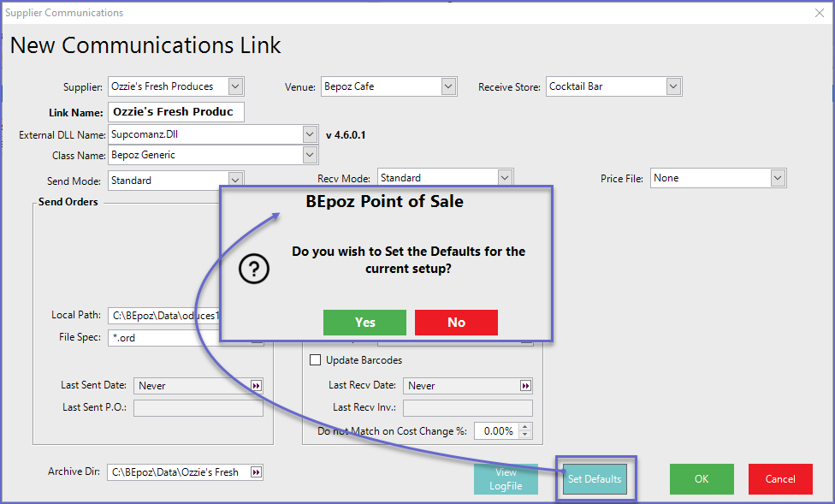Decline with the red No button
This screenshot has height=504, width=835.
(456, 323)
